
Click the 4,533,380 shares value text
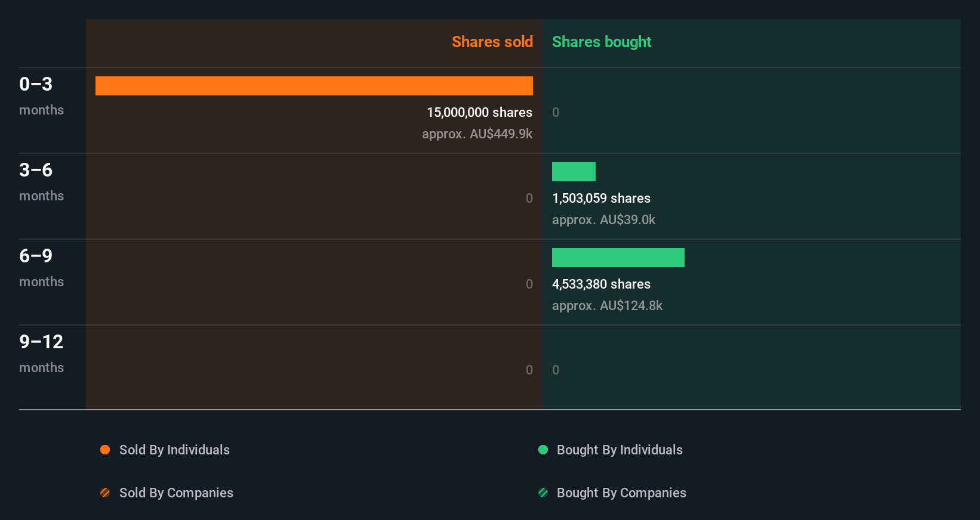[601, 284]
